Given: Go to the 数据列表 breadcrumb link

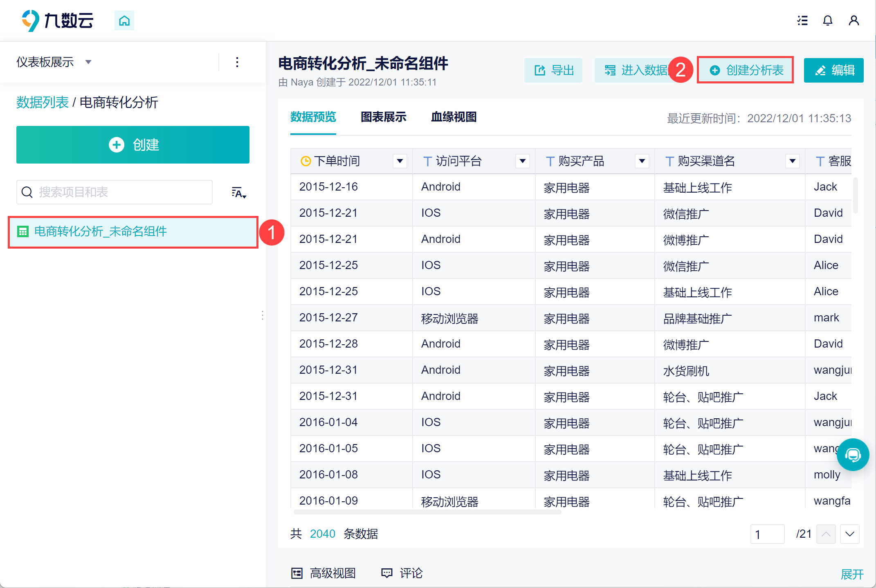Looking at the screenshot, I should pos(43,102).
